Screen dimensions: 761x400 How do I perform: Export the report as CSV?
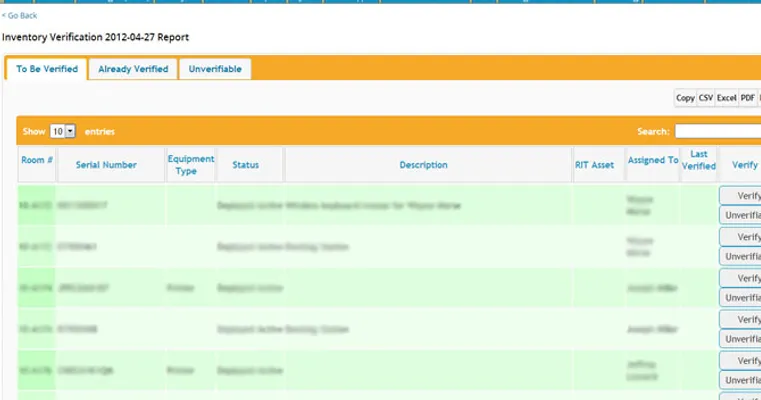point(705,98)
